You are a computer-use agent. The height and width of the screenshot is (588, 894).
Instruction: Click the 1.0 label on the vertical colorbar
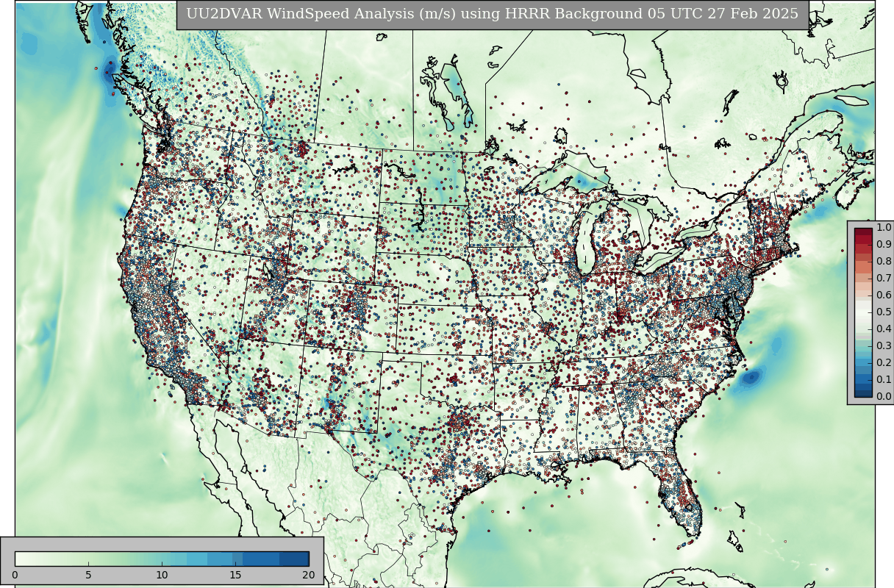point(884,228)
